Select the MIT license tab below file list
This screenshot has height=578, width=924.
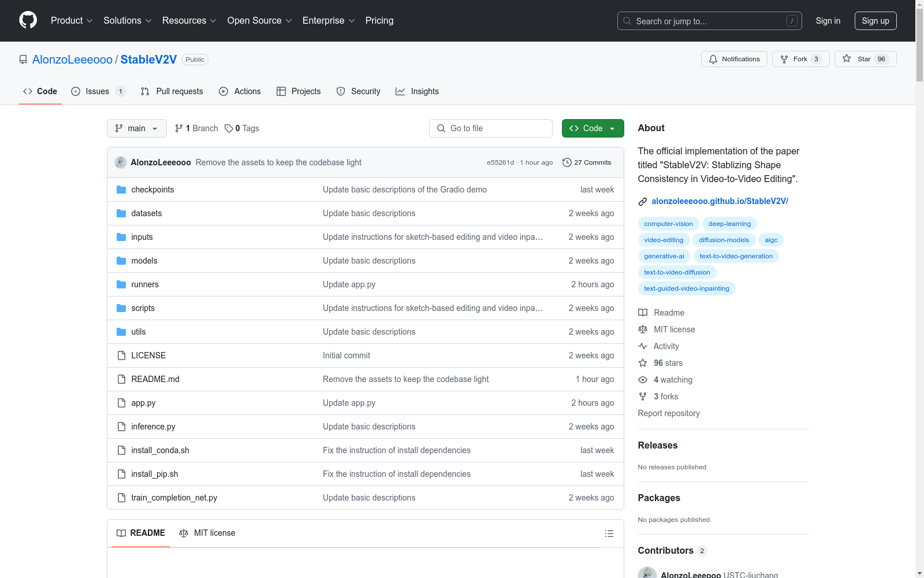[207, 533]
